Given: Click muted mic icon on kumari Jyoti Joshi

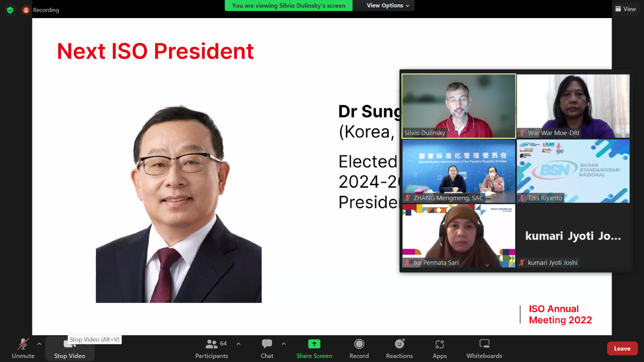Looking at the screenshot, I should (x=522, y=262).
